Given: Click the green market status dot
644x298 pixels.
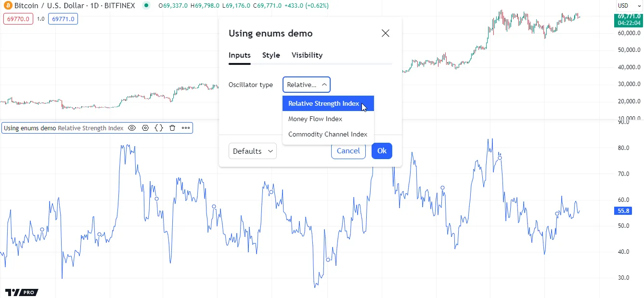Looking at the screenshot, I should coord(146,6).
